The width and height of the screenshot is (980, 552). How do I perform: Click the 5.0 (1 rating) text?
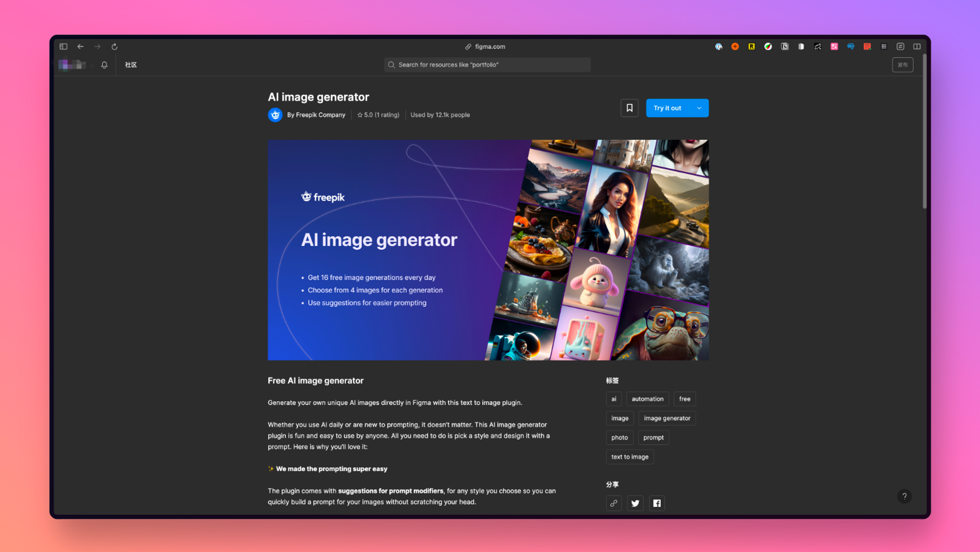378,115
